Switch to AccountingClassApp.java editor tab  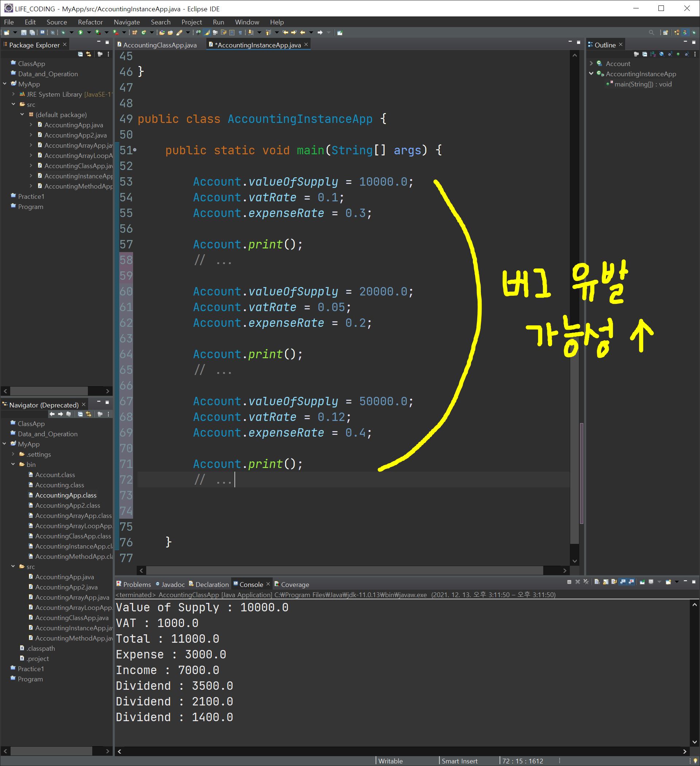[160, 45]
